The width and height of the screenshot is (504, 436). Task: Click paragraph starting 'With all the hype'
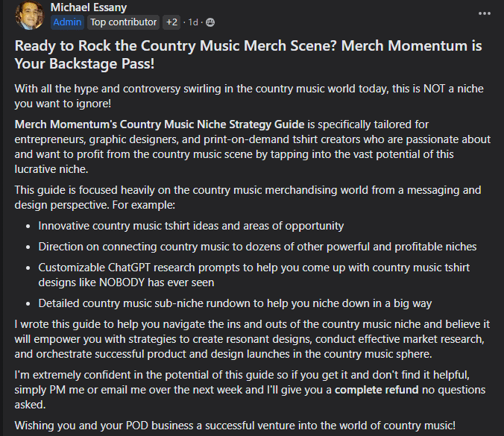[249, 96]
